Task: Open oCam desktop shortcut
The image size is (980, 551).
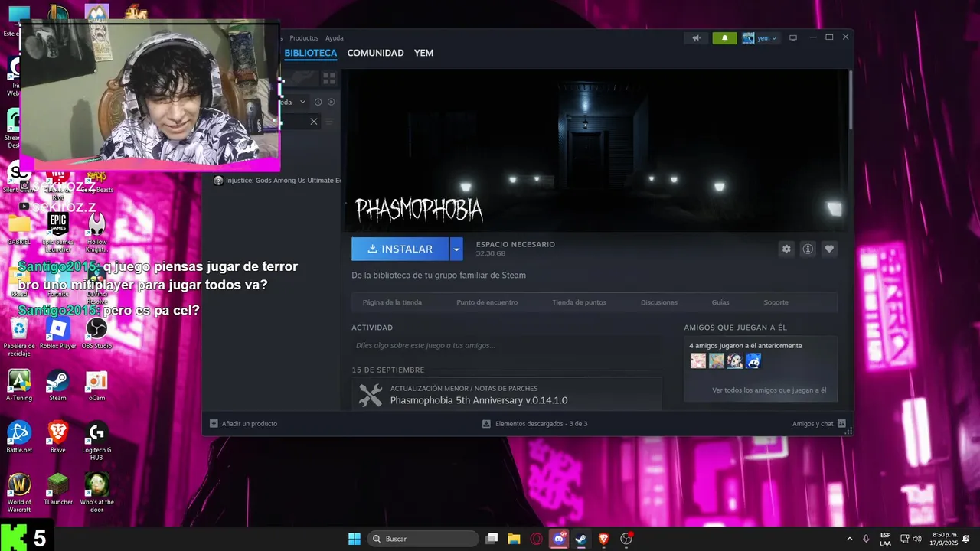Action: point(96,386)
